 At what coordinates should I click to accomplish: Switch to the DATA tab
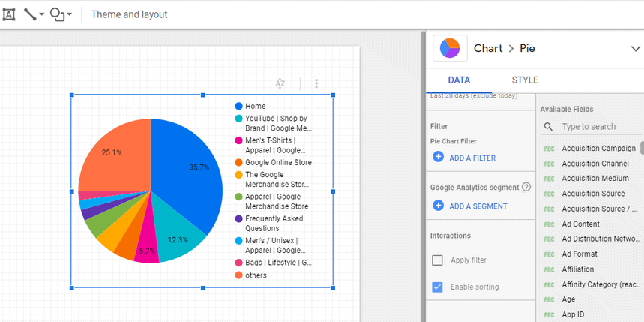click(459, 80)
